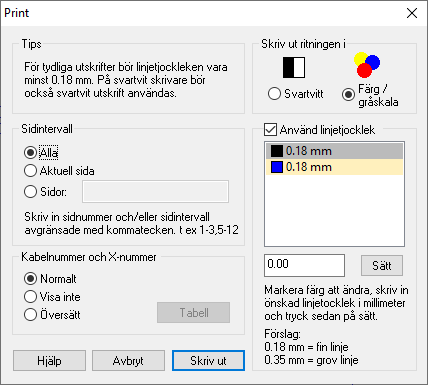Click the colored circles color-print icon
The image size is (428, 385).
tap(367, 65)
